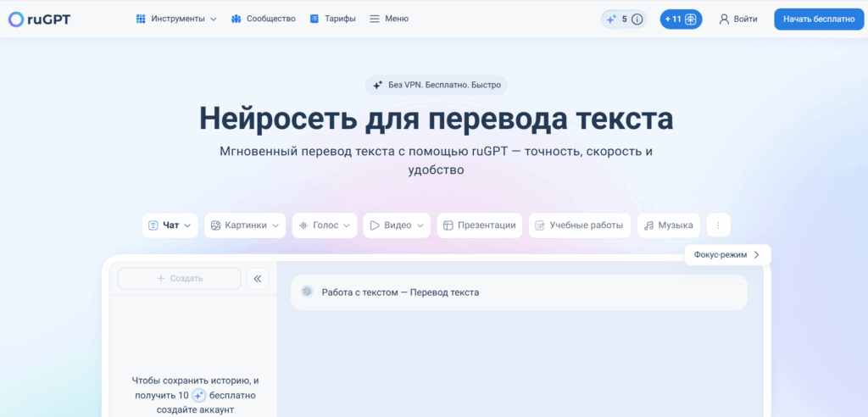Expand the Картинки dropdown

point(245,225)
